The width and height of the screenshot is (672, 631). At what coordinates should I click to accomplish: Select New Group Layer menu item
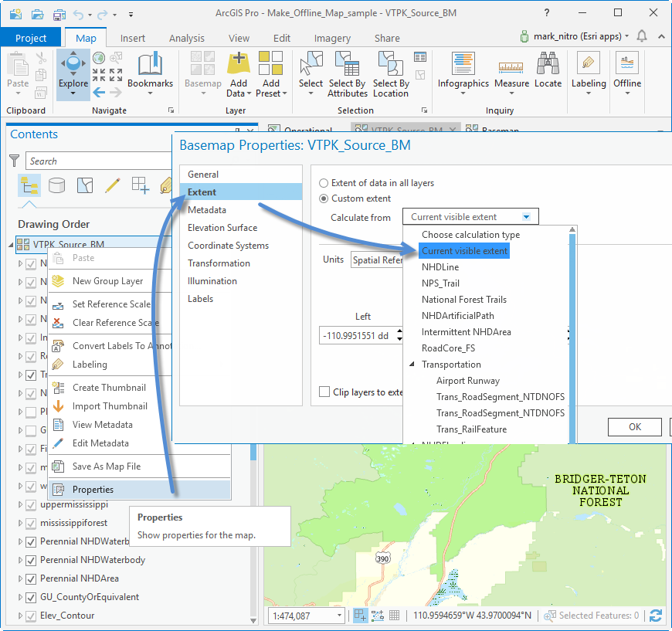pyautogui.click(x=108, y=281)
